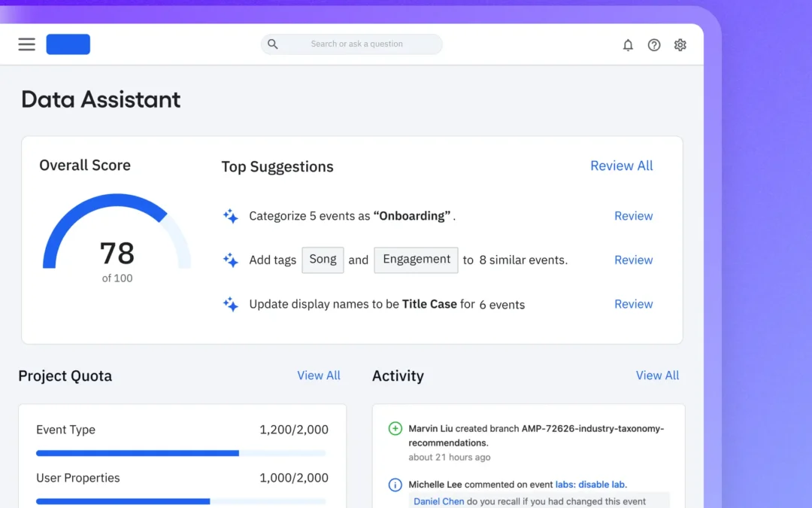Open the labs: disable lab event link
This screenshot has height=508, width=812.
pyautogui.click(x=590, y=484)
